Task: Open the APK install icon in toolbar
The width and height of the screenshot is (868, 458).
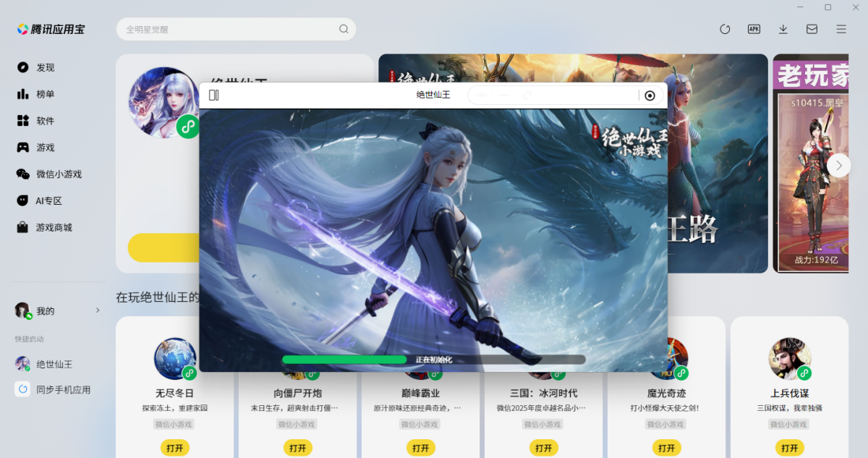Action: 754,29
